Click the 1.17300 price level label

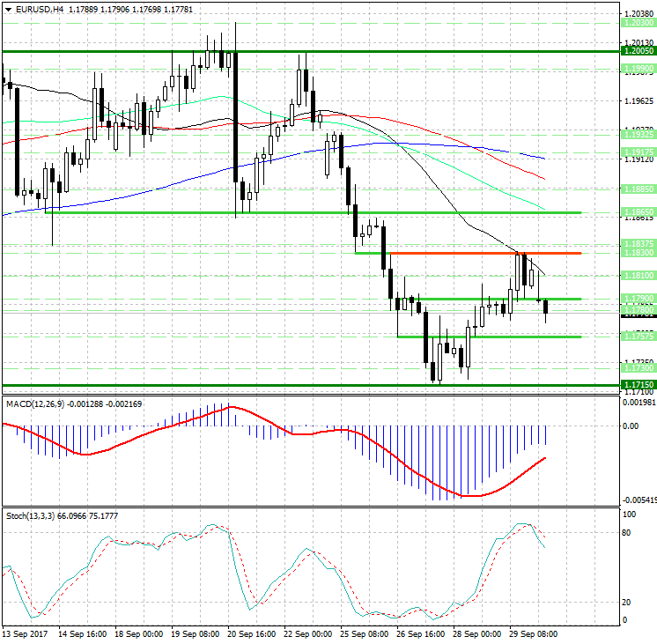pyautogui.click(x=639, y=367)
